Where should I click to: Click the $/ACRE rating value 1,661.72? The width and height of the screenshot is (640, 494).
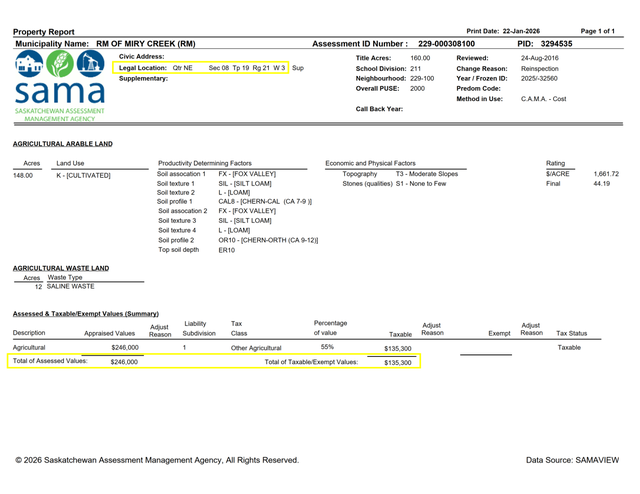click(x=605, y=174)
